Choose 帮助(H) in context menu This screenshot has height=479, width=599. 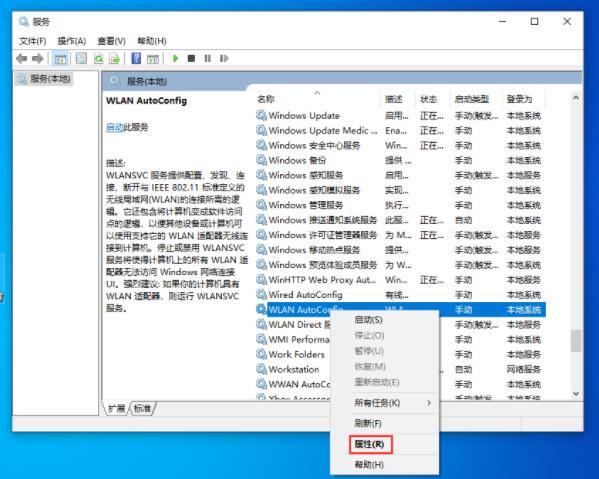tap(369, 464)
